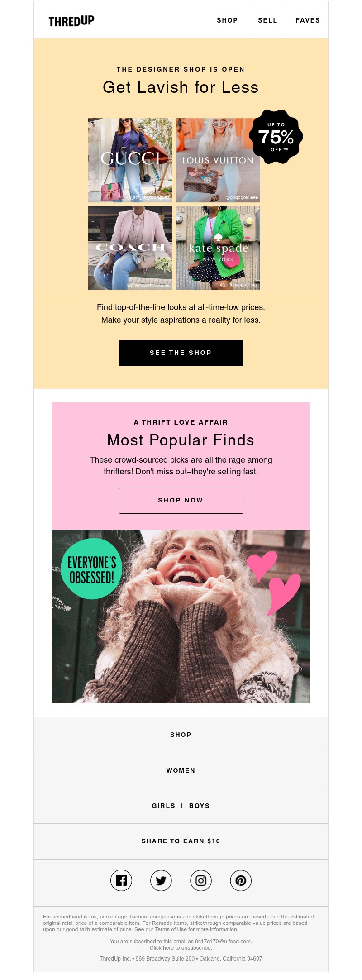Image resolution: width=362 pixels, height=980 pixels.
Task: Open the Women footer link
Action: coord(181,770)
